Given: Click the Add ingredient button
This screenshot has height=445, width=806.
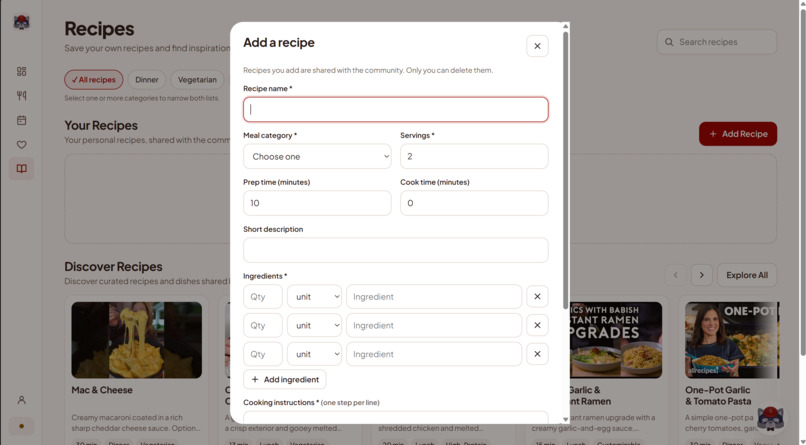Looking at the screenshot, I should click(x=284, y=379).
